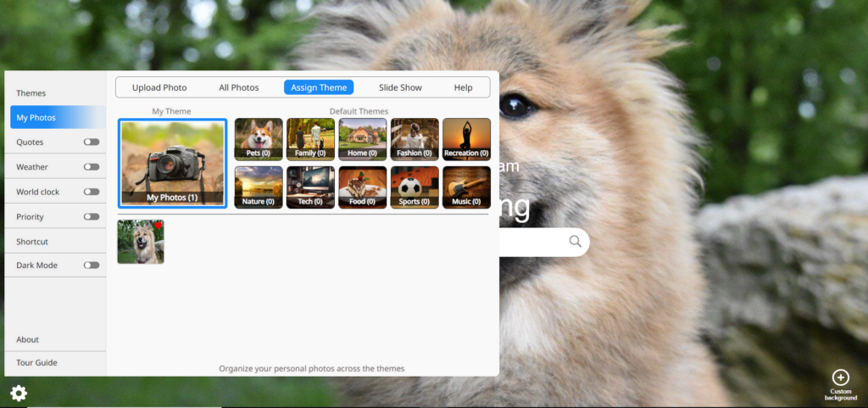Screen dimensions: 868x408
Task: Enable the Quotes toggle
Action: 91,143
